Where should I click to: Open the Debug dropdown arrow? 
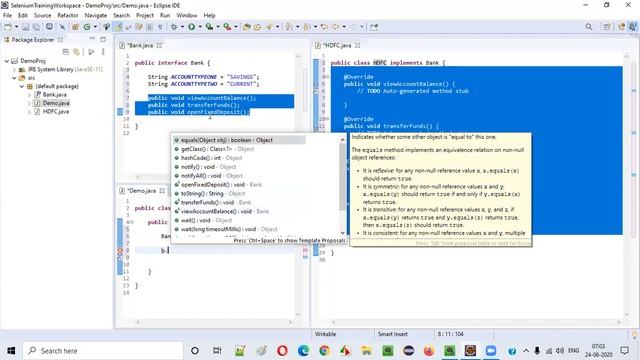[x=182, y=27]
